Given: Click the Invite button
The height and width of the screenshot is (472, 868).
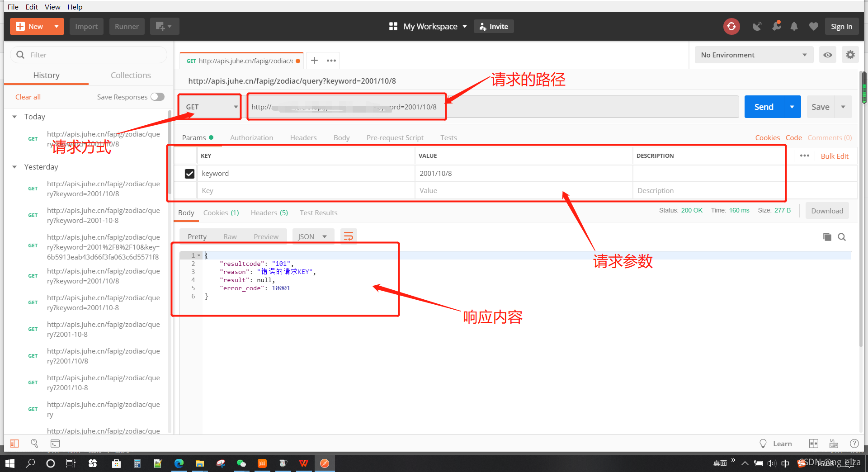Looking at the screenshot, I should click(494, 26).
